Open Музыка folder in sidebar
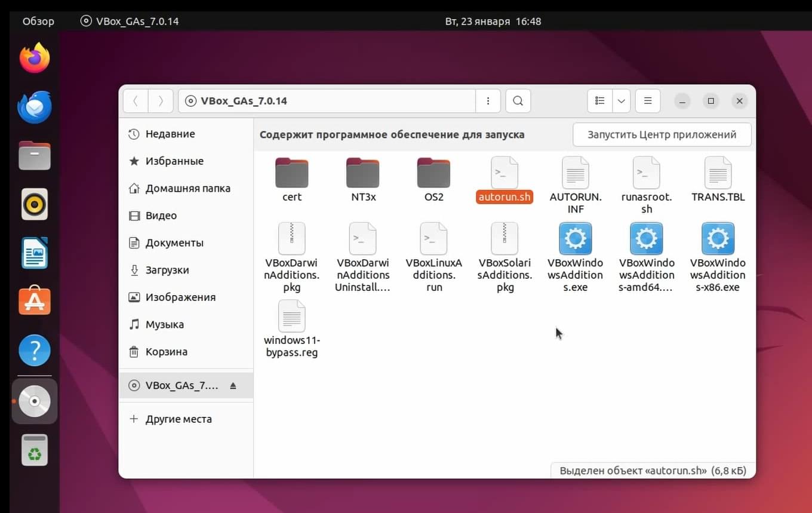 pyautogui.click(x=186, y=325)
